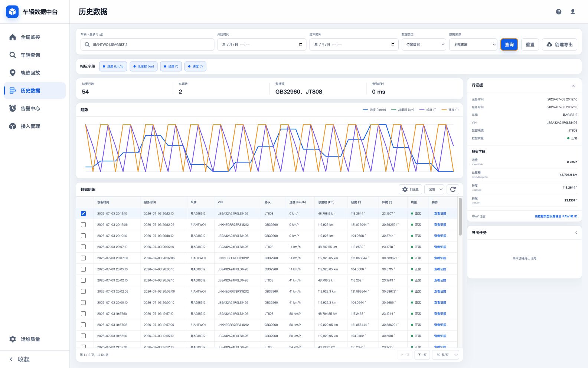Viewport: 588px width, 368px height.
Task: Open the user profile icon
Action: tap(573, 12)
